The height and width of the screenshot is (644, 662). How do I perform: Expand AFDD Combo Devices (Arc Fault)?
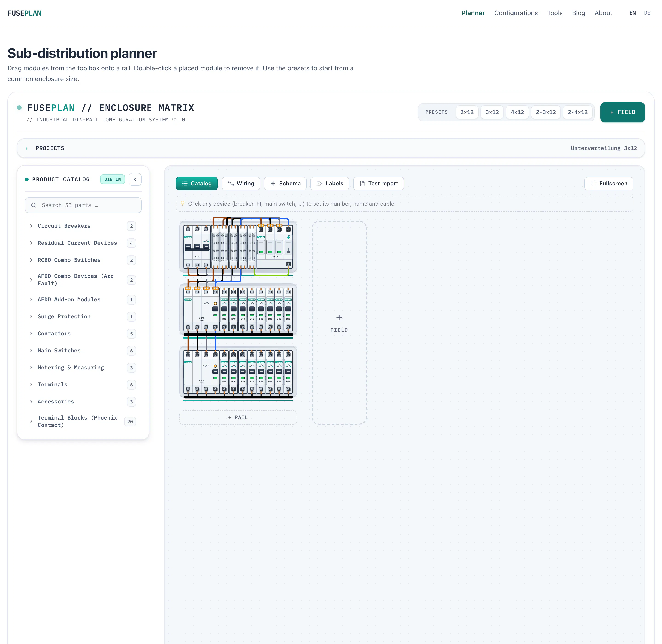click(x=83, y=280)
